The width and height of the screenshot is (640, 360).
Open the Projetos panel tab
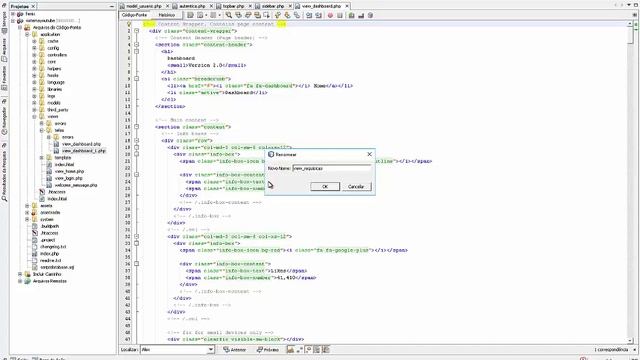[x=23, y=6]
